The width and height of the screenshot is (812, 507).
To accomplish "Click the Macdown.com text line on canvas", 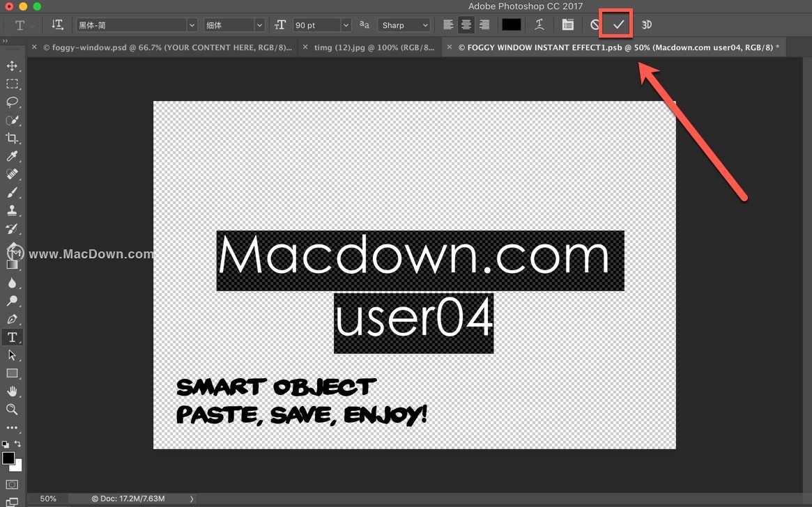I will (420, 260).
